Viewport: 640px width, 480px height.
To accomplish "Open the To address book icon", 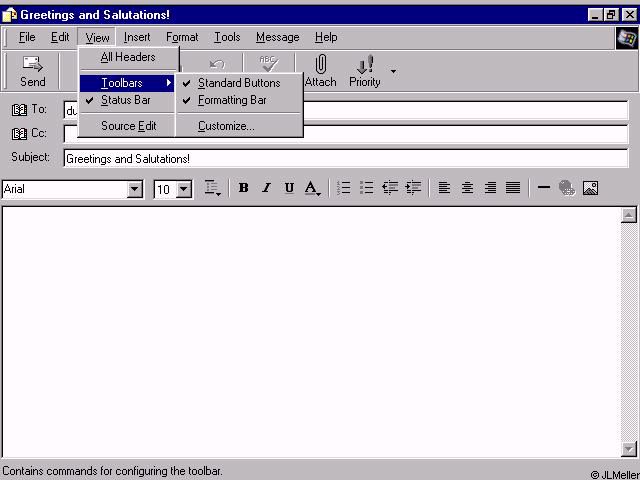I will coord(19,109).
